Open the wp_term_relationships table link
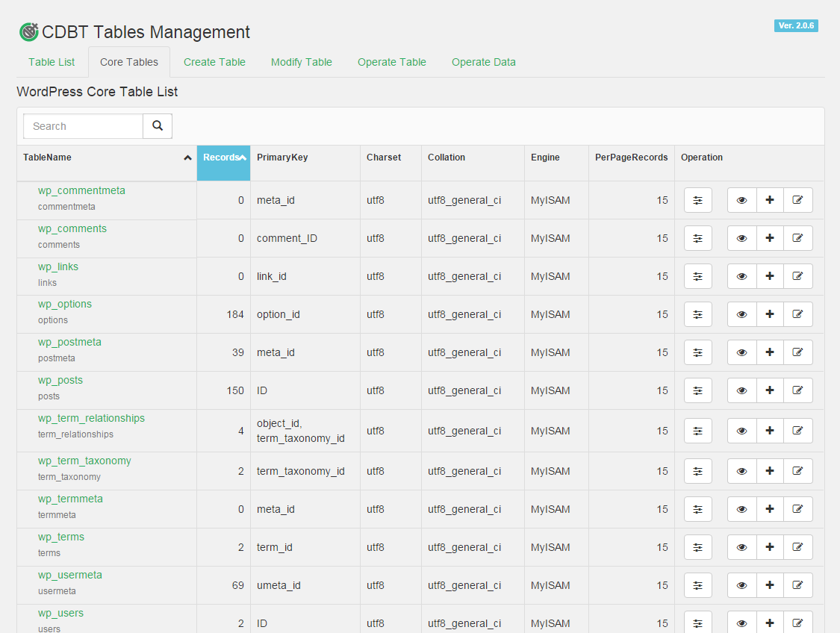This screenshot has width=840, height=633. pyautogui.click(x=91, y=418)
